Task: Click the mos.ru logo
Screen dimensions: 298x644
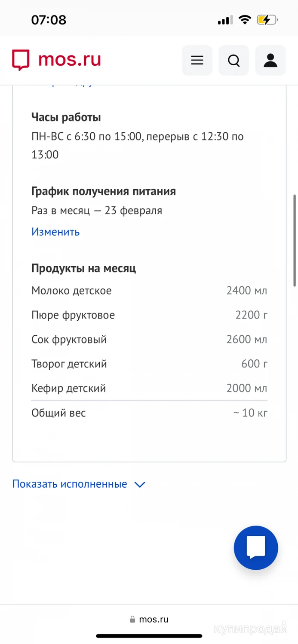Action: [x=56, y=60]
